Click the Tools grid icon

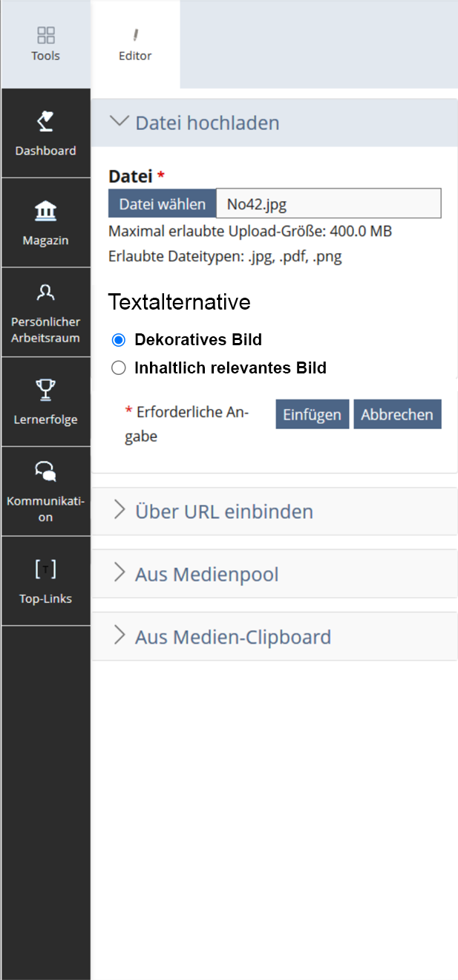click(45, 35)
